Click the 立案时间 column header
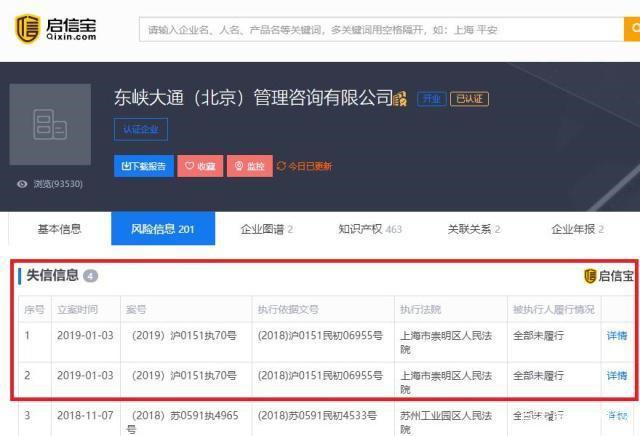Screen dimensions: 640x436 78,309
